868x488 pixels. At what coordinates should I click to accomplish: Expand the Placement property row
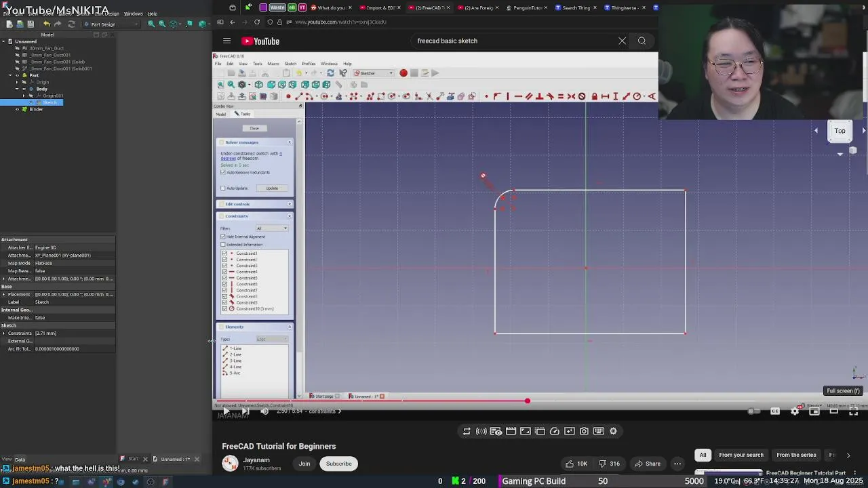tap(4, 294)
